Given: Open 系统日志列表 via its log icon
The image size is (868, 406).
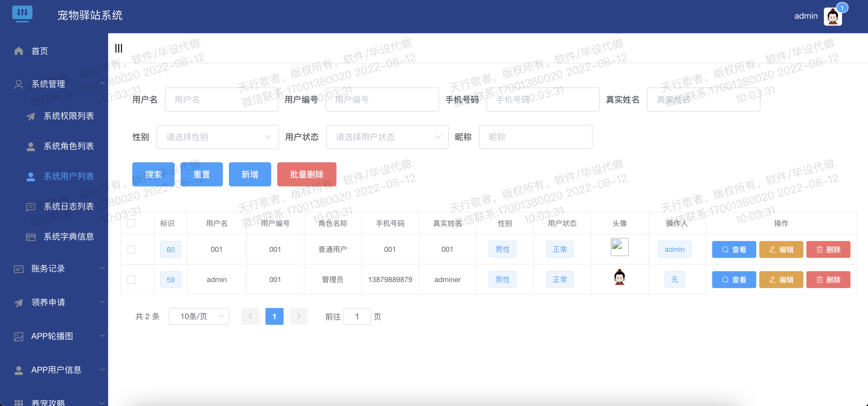Looking at the screenshot, I should (31, 207).
